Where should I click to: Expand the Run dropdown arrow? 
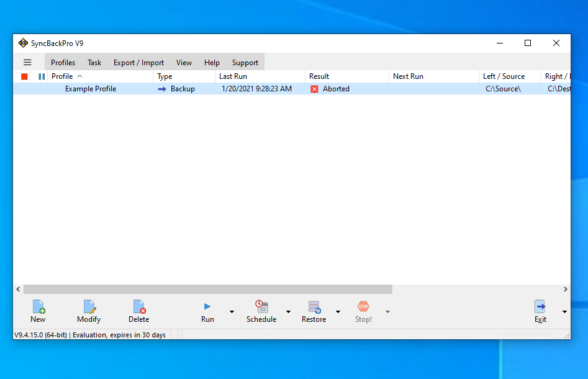(232, 312)
